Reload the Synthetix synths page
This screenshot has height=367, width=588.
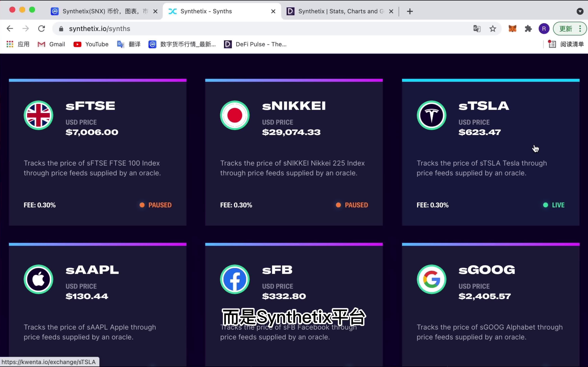point(42,29)
